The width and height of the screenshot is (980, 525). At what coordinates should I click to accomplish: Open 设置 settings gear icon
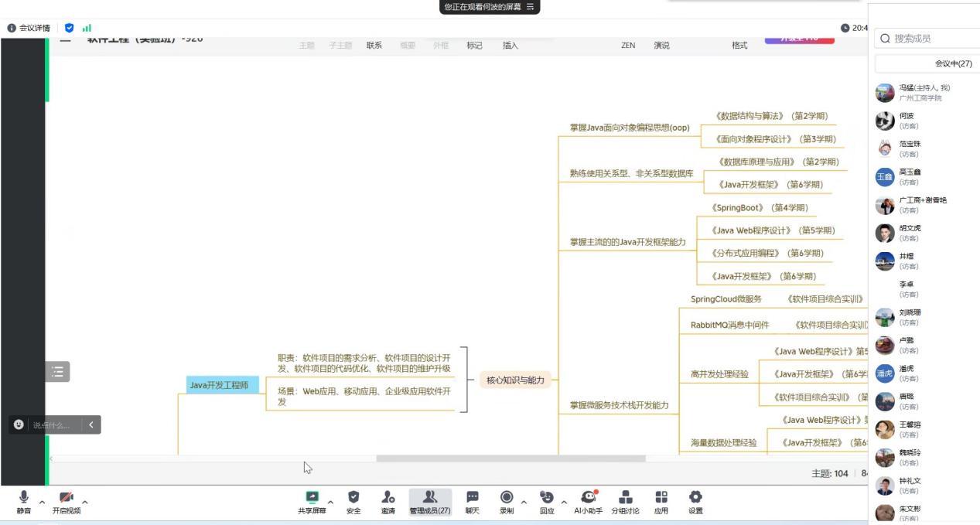point(695,501)
